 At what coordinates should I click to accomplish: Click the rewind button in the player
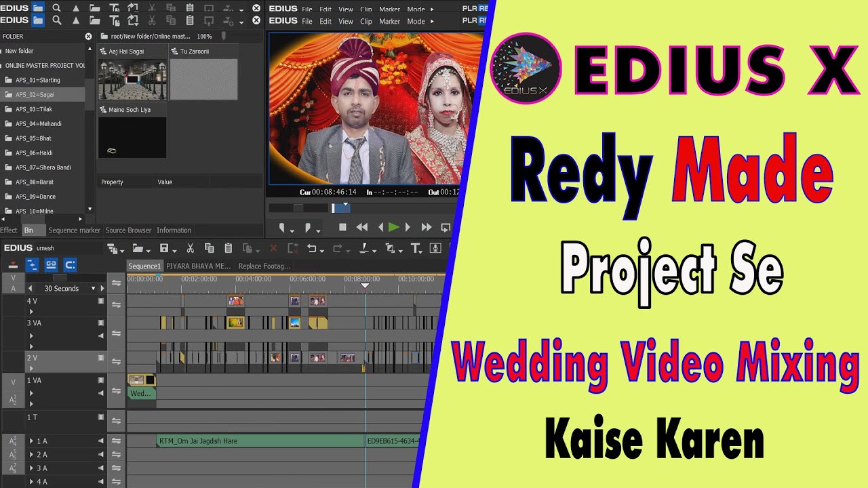coord(362,227)
